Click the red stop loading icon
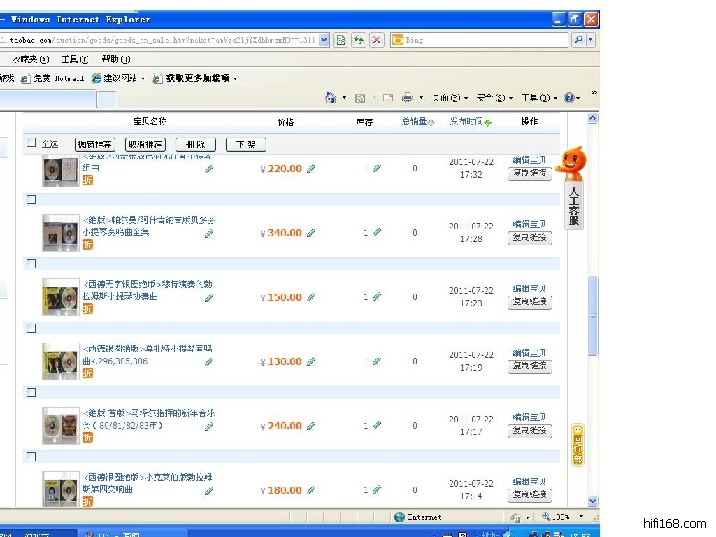 (376, 40)
